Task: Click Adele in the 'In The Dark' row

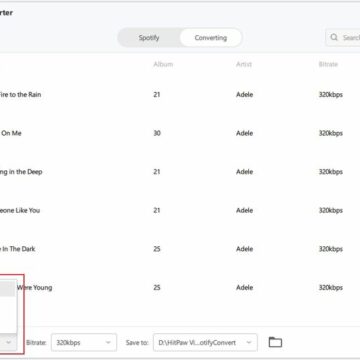Action: (245, 249)
